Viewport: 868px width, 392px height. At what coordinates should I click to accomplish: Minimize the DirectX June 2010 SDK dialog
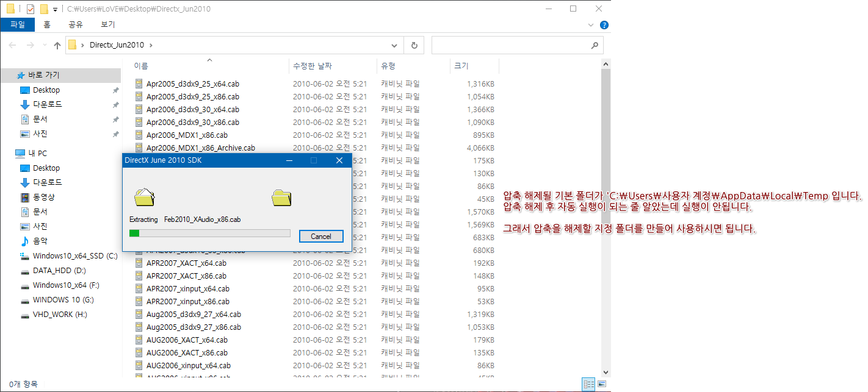(x=289, y=160)
